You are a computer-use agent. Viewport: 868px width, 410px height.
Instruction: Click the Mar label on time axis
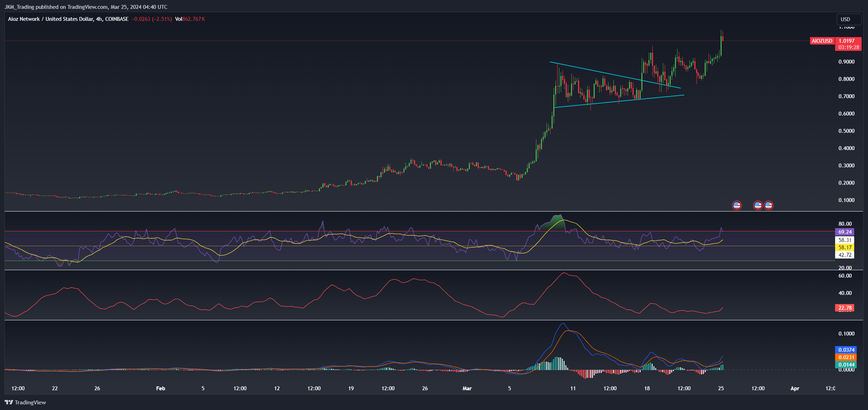click(467, 388)
